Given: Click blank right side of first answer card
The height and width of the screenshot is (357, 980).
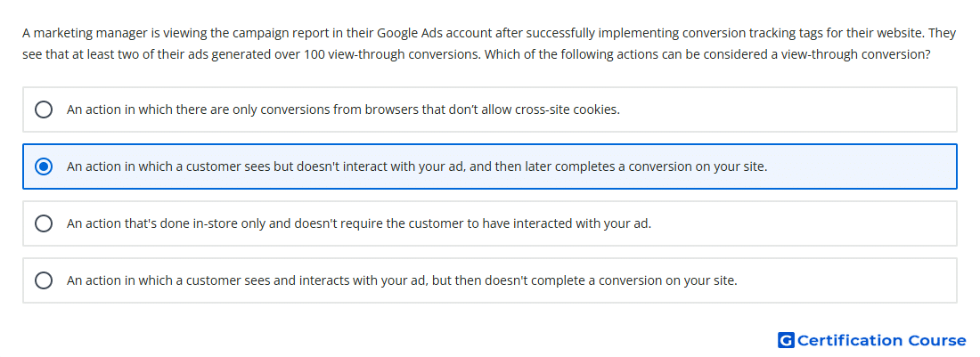Looking at the screenshot, I should 788,110.
